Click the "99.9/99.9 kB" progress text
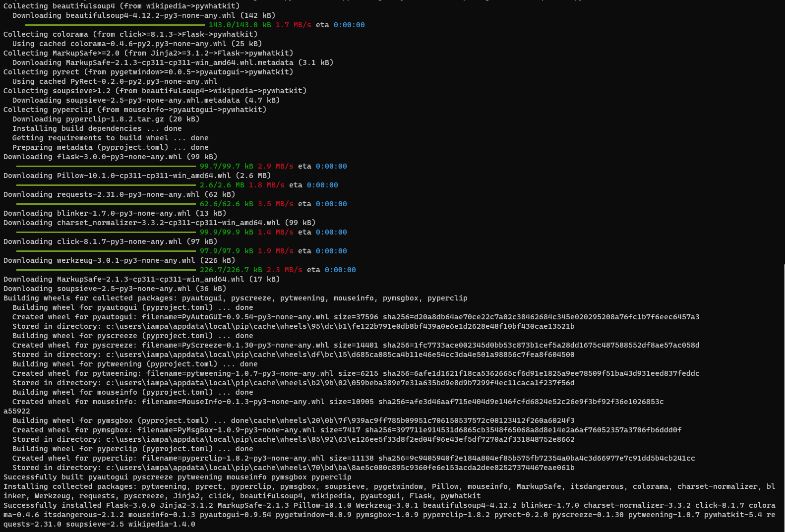Image resolution: width=785 pixels, height=532 pixels. point(227,232)
